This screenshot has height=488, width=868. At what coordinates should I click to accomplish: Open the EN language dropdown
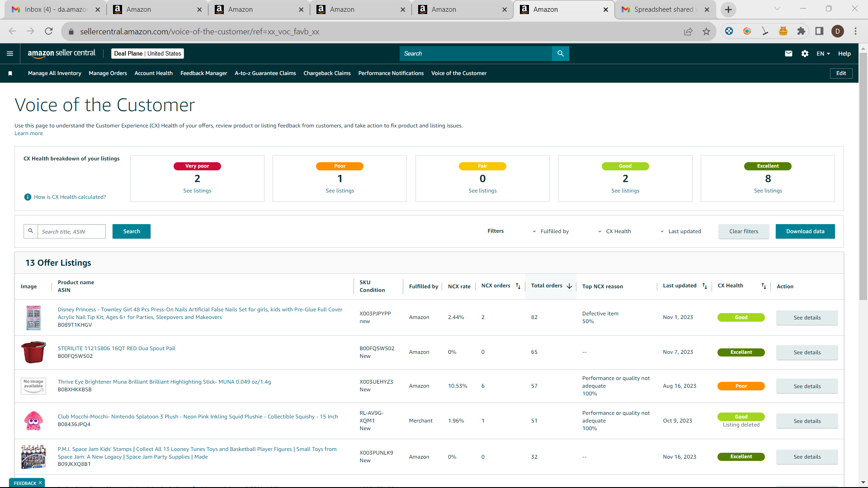tap(823, 53)
